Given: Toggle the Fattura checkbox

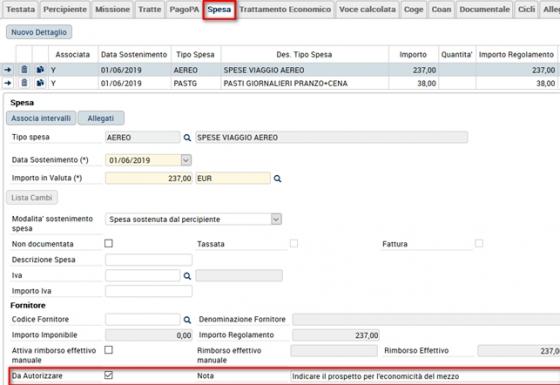Looking at the screenshot, I should point(479,244).
